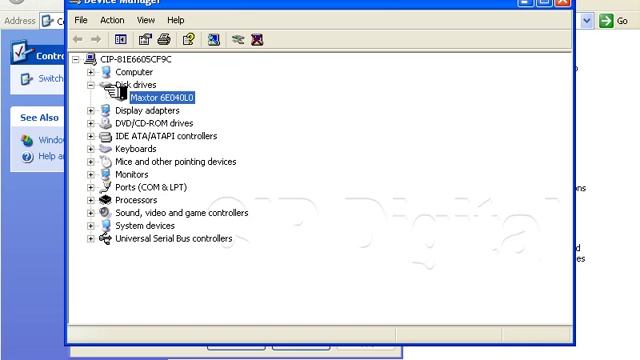Click the Processors chip icon
This screenshot has height=360, width=640.
coord(105,200)
